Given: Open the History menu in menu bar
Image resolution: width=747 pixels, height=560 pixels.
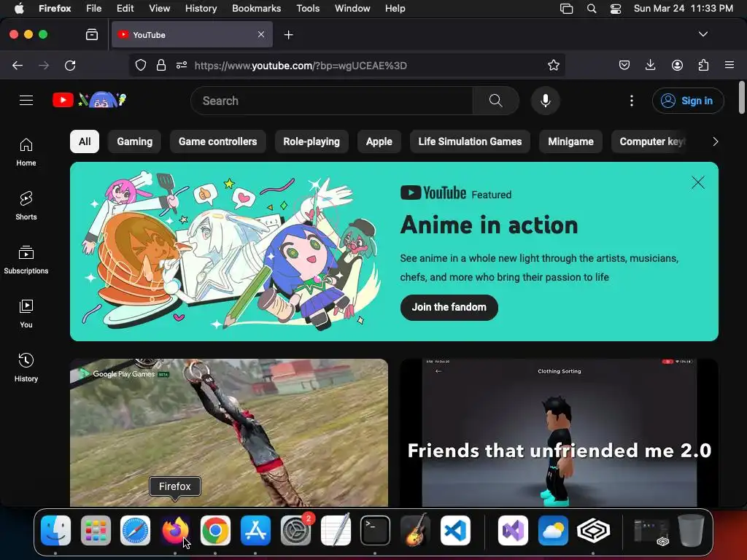Looking at the screenshot, I should click(x=201, y=8).
